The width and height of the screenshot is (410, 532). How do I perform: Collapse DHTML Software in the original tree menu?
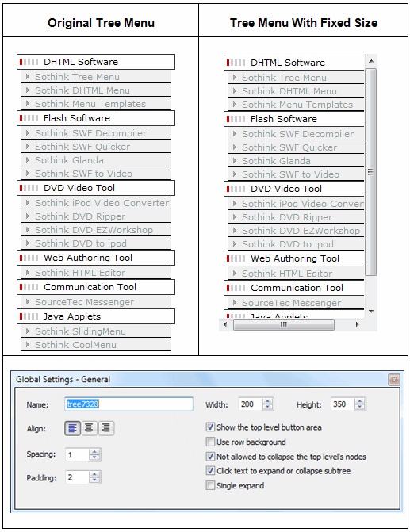click(x=96, y=62)
